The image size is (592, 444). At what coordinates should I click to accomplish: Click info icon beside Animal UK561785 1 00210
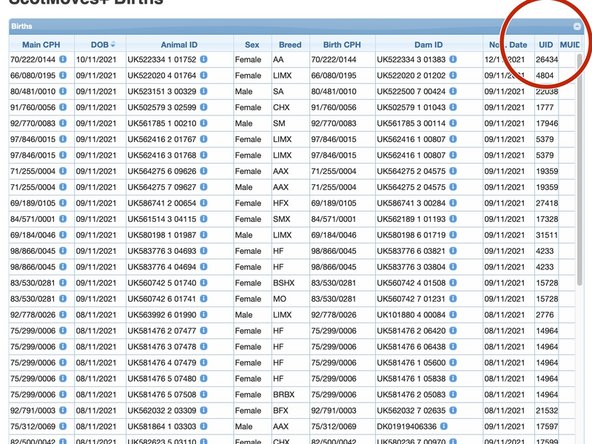(204, 123)
